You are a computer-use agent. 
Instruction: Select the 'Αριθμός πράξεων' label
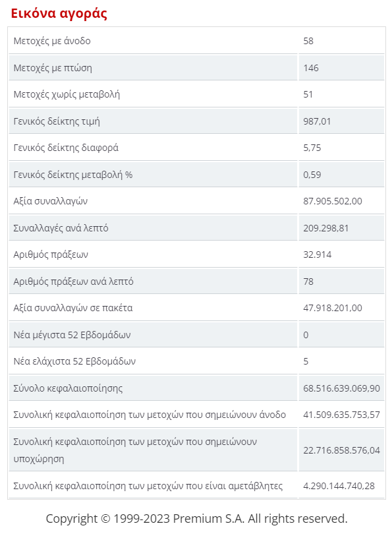click(51, 254)
